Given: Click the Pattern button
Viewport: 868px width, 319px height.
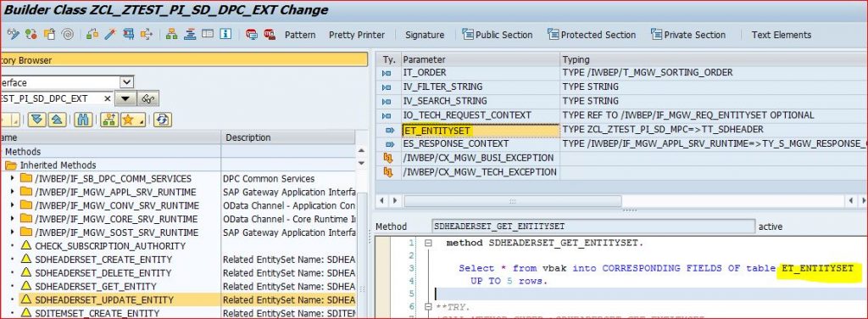Looking at the screenshot, I should pyautogui.click(x=300, y=35).
